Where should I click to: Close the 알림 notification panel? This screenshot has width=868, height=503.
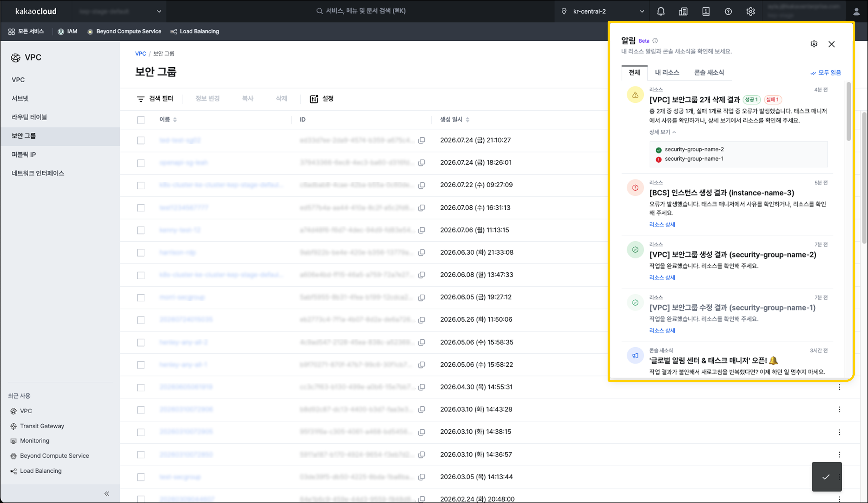pos(832,44)
